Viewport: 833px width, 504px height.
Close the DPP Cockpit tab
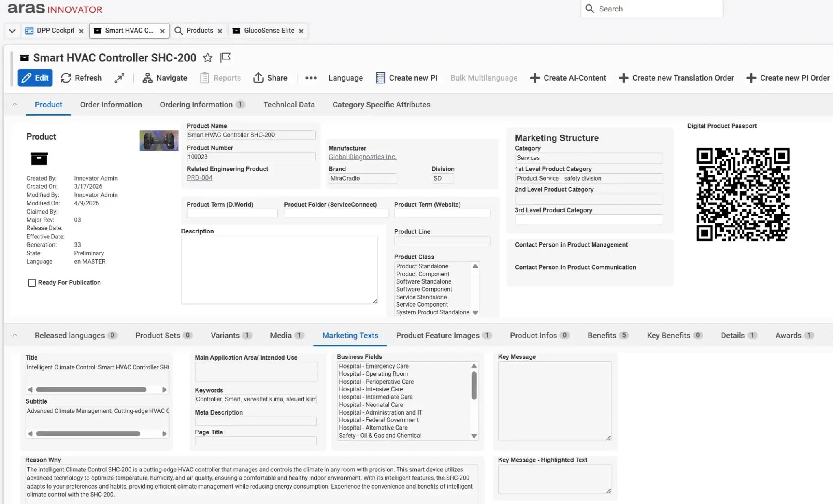click(81, 31)
